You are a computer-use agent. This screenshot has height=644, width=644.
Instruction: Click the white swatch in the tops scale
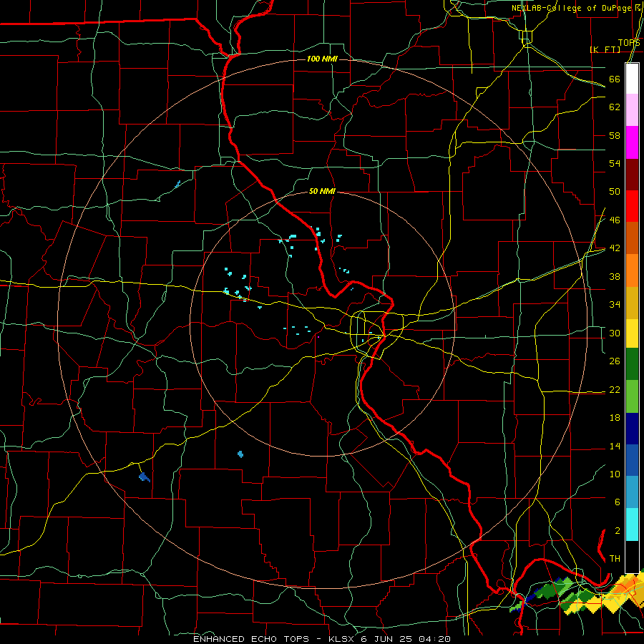pos(632,79)
